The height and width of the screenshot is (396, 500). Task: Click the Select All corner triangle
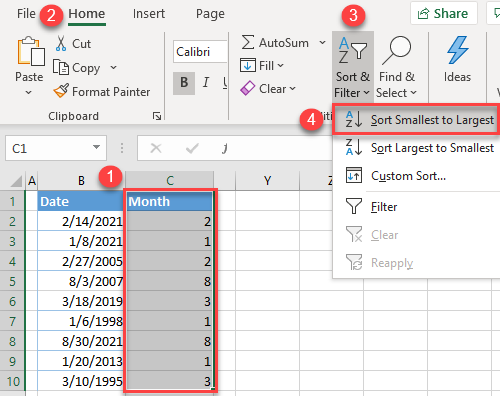[16, 181]
